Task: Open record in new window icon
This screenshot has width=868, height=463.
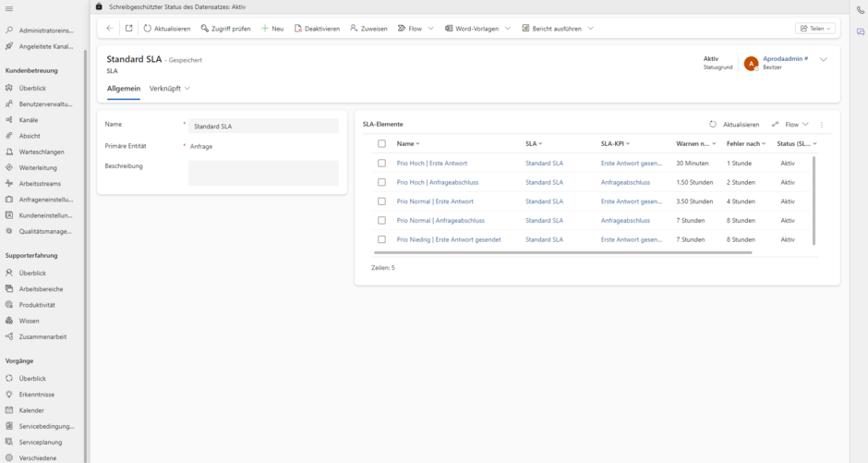Action: click(x=129, y=29)
